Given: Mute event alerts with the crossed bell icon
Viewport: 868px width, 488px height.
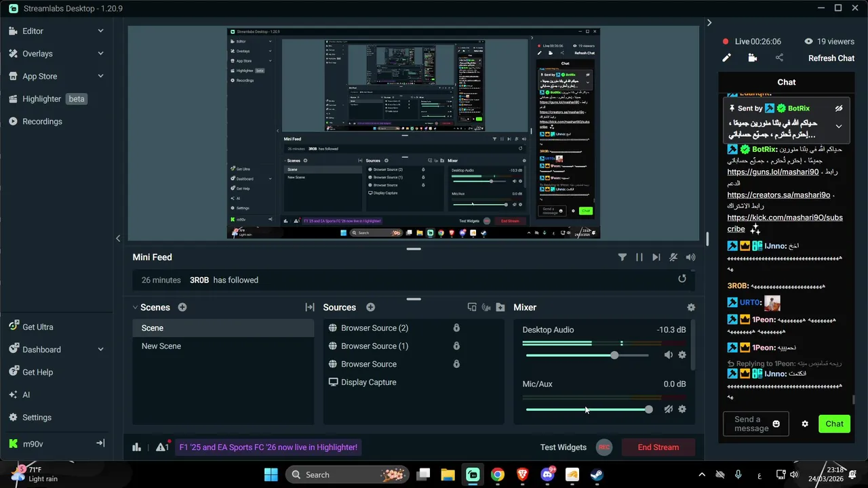Looking at the screenshot, I should [673, 257].
